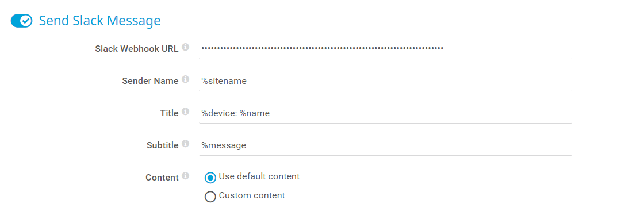Viewport: 644px width, 215px height.
Task: Click the Sender Name field with %sitename
Action: tap(385, 81)
